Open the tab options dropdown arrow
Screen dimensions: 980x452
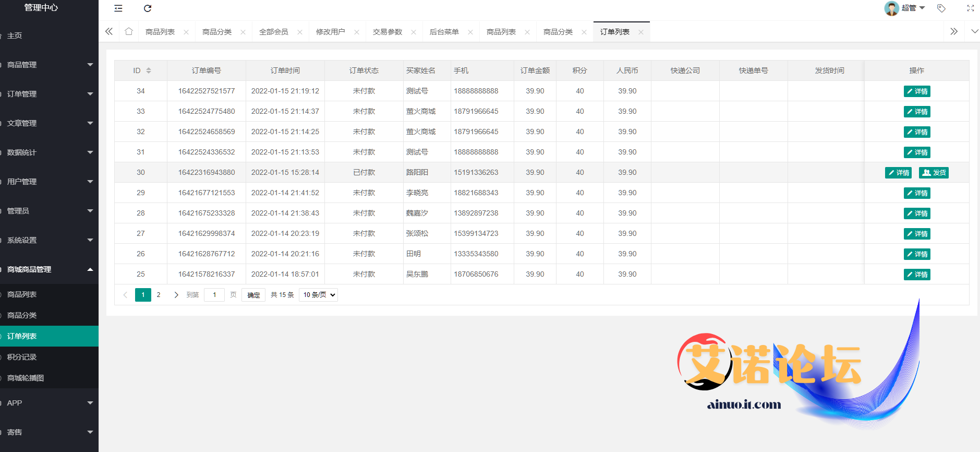click(975, 31)
